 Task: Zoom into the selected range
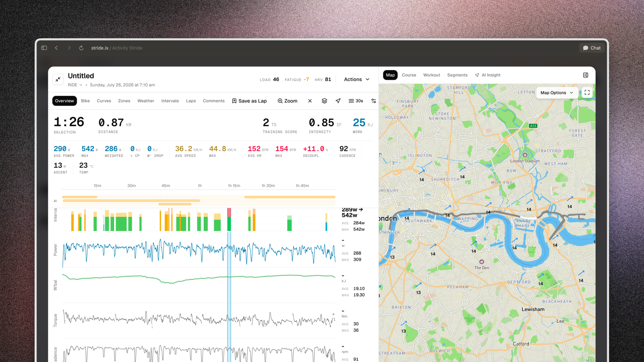pos(288,101)
